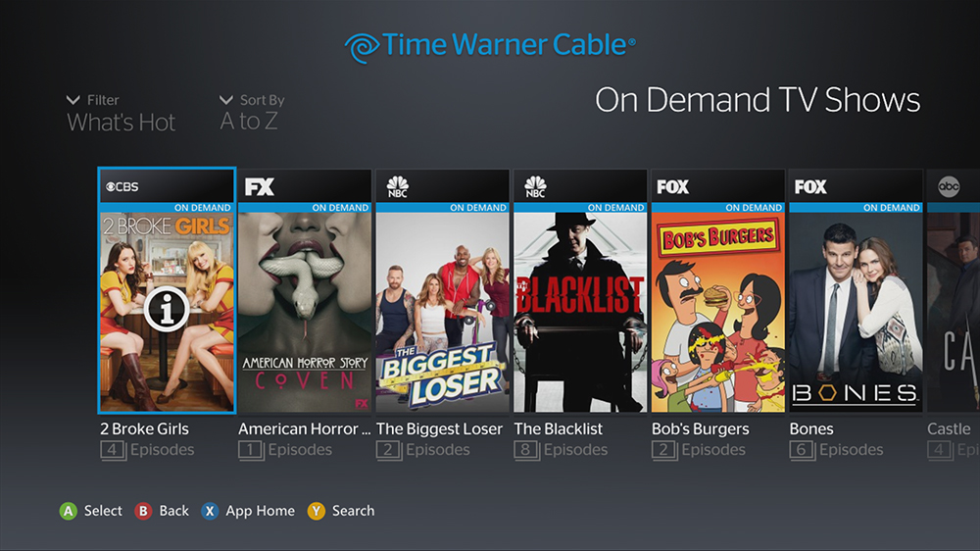Image resolution: width=980 pixels, height=551 pixels.
Task: Open the What's Hot filter option
Action: pos(122,123)
